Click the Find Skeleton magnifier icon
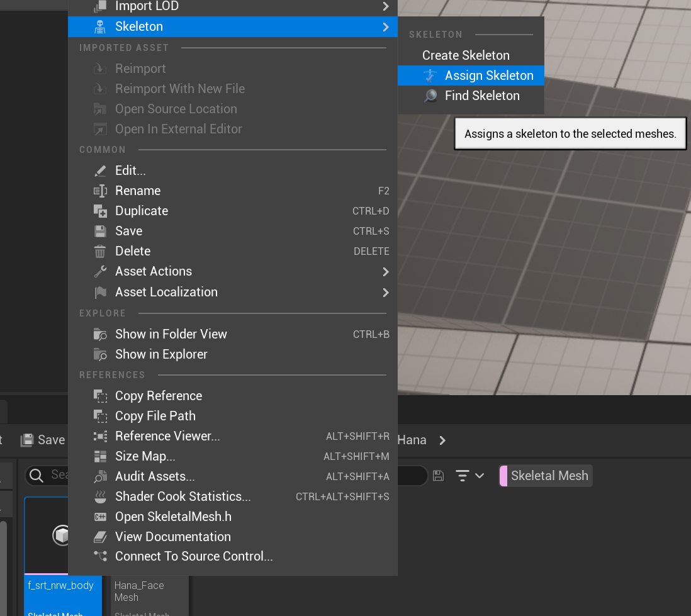The width and height of the screenshot is (691, 616). click(x=430, y=96)
